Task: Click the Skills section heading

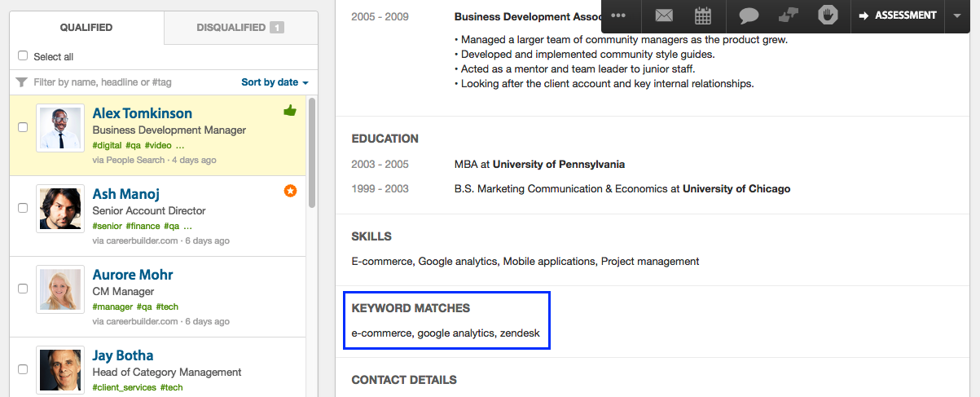Action: coord(371,236)
